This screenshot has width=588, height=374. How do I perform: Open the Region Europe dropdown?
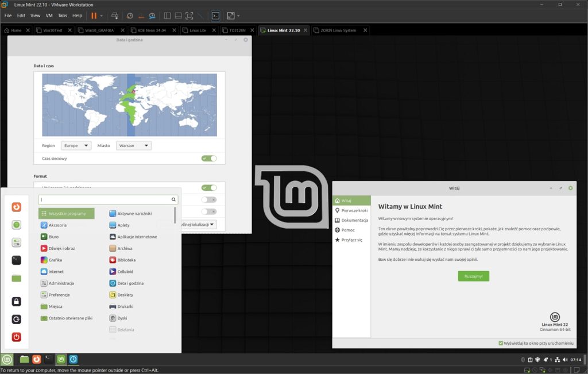76,145
